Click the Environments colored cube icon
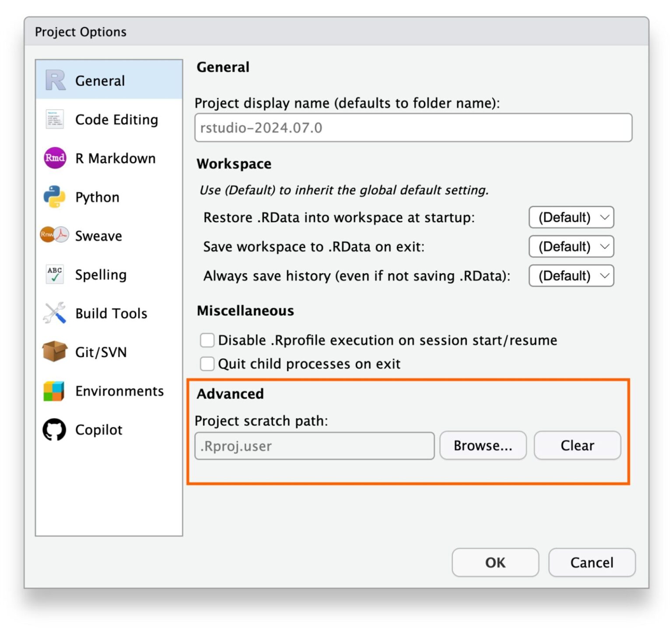672x632 pixels. coord(54,390)
